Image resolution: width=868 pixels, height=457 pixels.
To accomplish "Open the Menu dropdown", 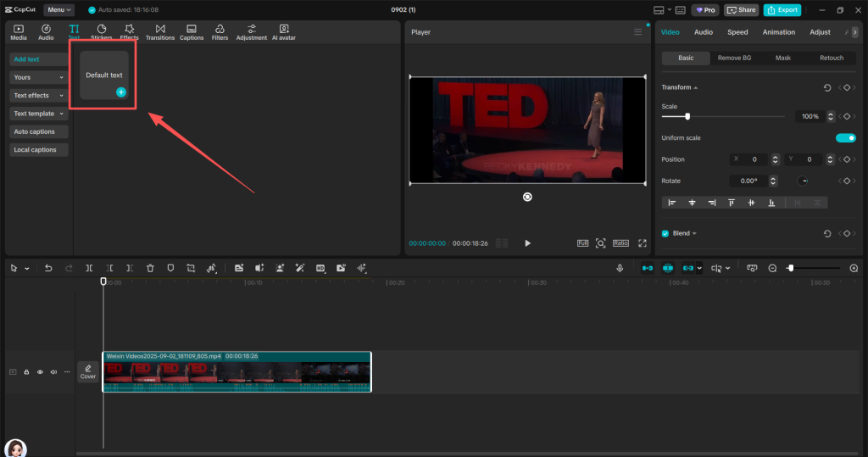I will tap(58, 10).
